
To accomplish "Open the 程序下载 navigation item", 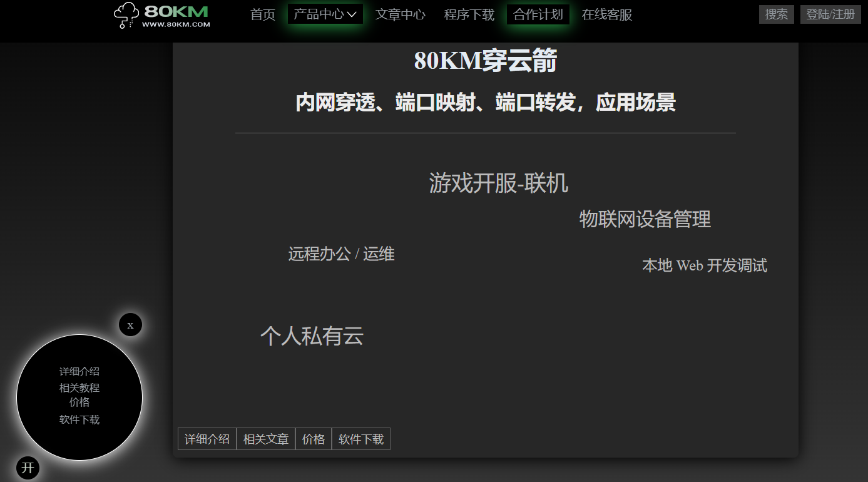I will click(x=469, y=14).
